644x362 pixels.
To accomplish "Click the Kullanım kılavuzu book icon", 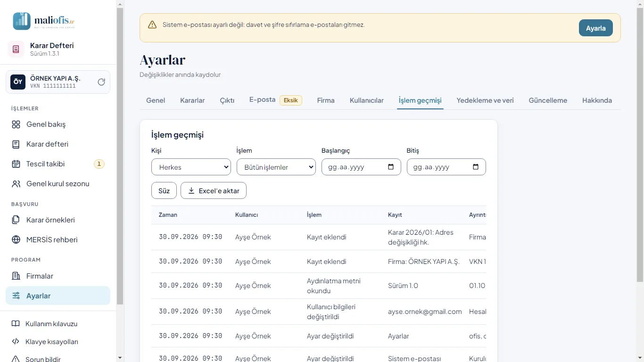I will 16,324.
